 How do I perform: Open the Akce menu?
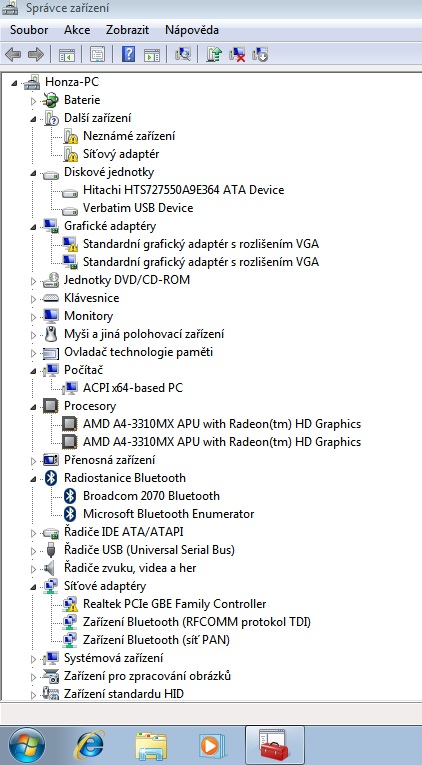coord(77,30)
